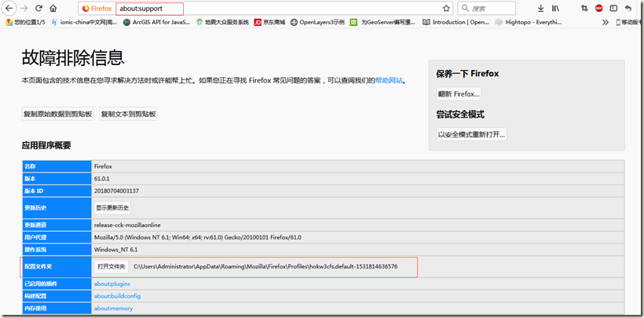The width and height of the screenshot is (644, 318).
Task: Open the Introduction | Open... bookmark
Action: [456, 22]
